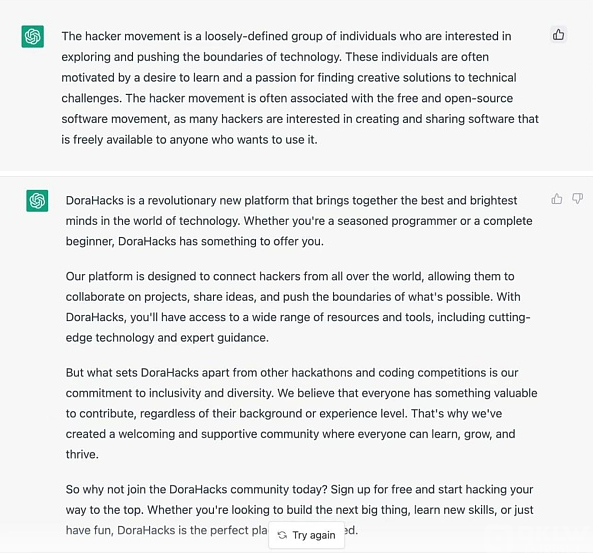Click the paragraph starting "Our platform is designed"
This screenshot has width=593, height=560.
pyautogui.click(x=298, y=307)
